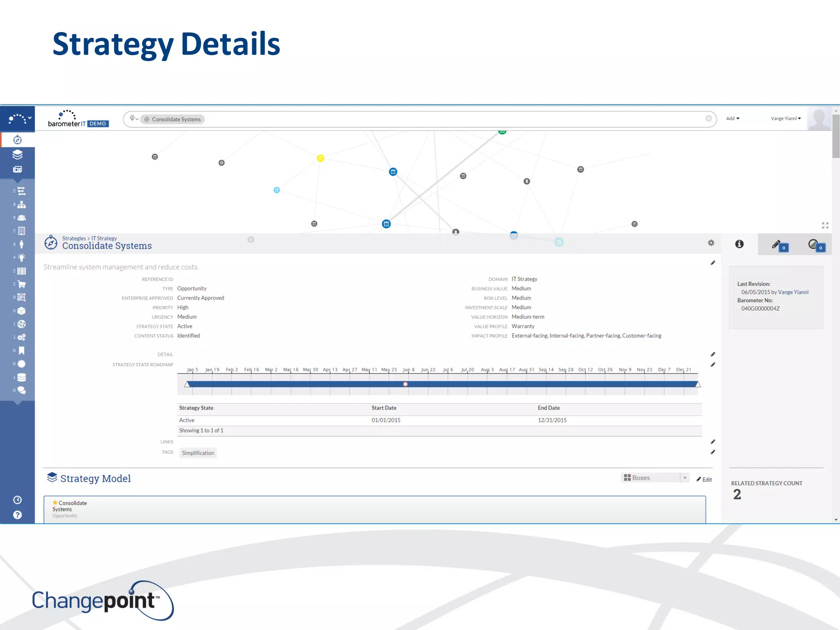
Task: Click the stacked layers model sidebar icon
Action: click(x=17, y=155)
